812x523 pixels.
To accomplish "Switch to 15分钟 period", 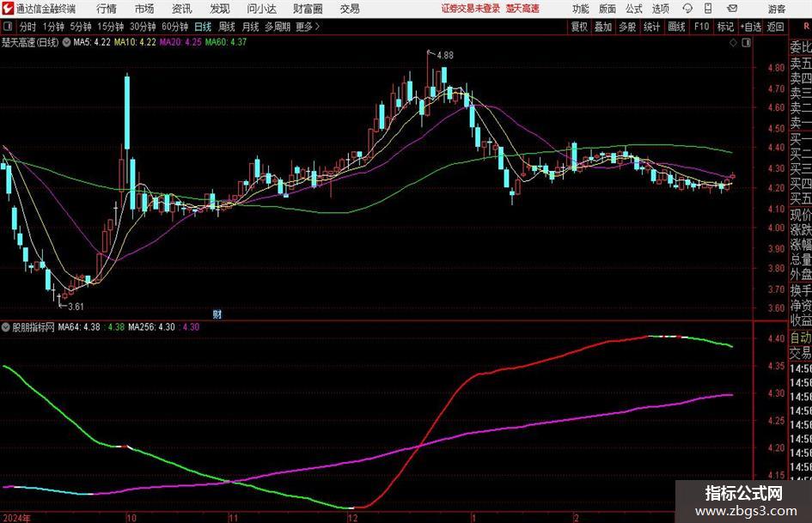I will click(x=111, y=27).
